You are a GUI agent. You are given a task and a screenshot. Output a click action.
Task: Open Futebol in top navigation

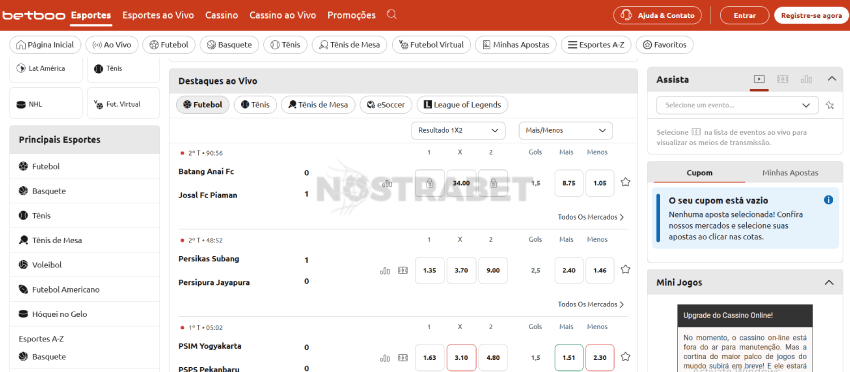pyautogui.click(x=169, y=45)
